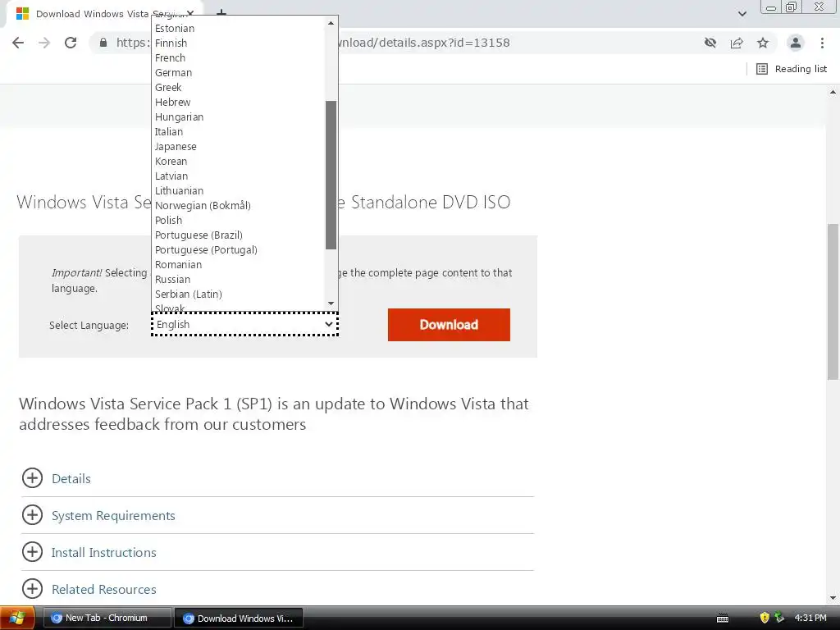Select Polish language option
The image size is (840, 630).
(239, 220)
